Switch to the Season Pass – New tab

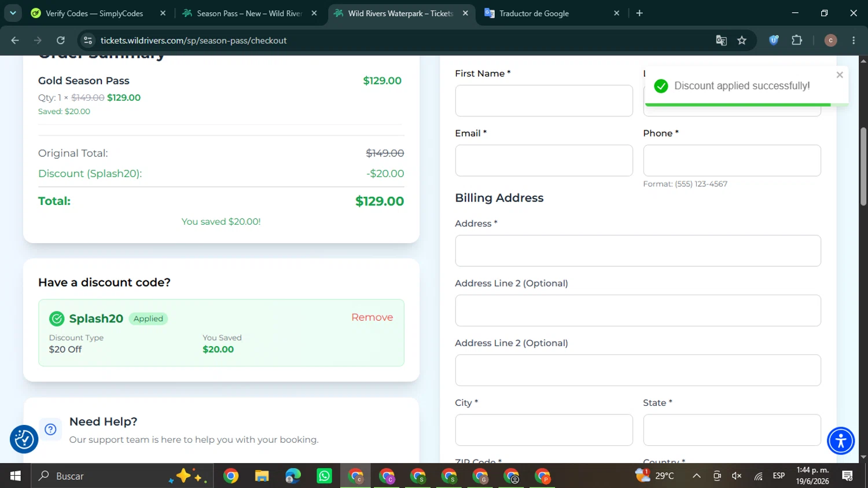point(249,13)
